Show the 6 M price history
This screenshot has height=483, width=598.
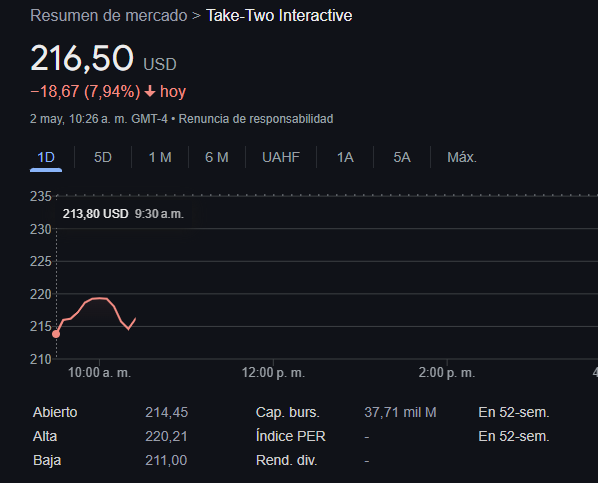pyautogui.click(x=217, y=157)
